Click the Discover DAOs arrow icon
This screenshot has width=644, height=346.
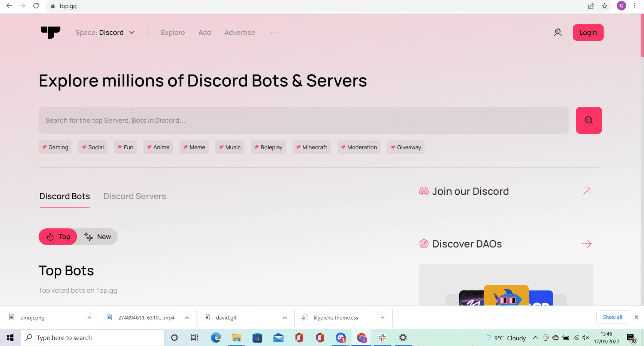point(587,244)
